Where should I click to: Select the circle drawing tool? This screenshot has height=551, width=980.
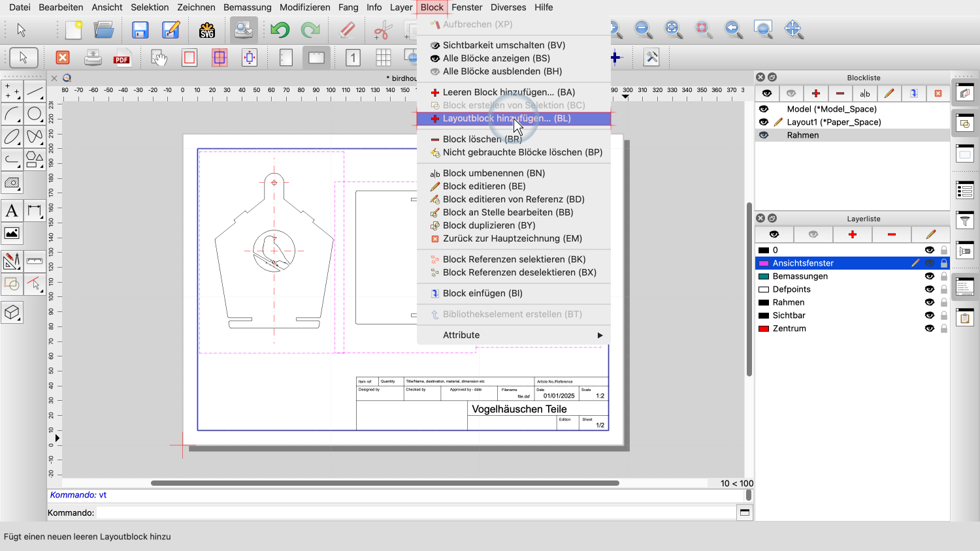[x=35, y=114]
